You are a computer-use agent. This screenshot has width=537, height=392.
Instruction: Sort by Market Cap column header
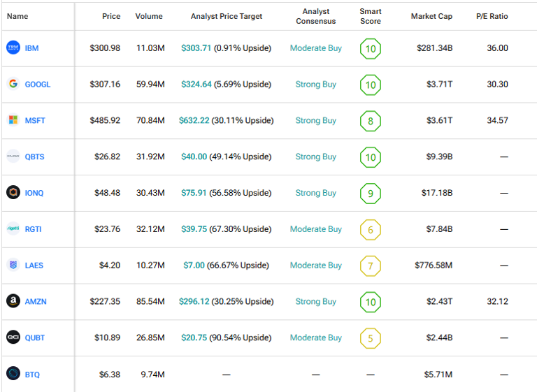pyautogui.click(x=431, y=16)
